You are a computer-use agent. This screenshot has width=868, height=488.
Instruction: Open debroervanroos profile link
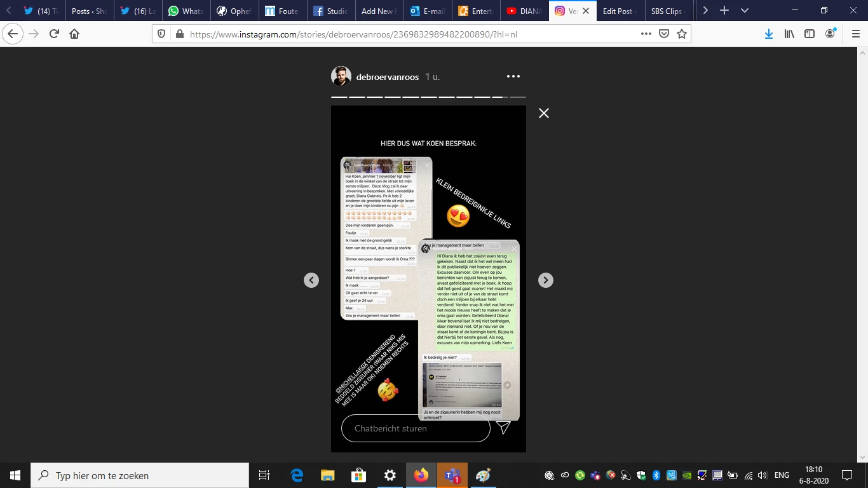pyautogui.click(x=388, y=77)
